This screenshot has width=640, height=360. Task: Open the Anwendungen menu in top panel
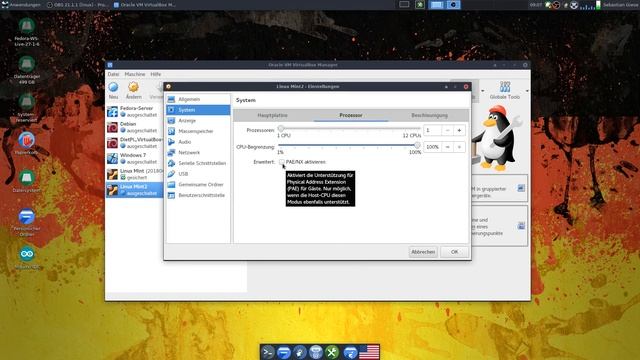coord(21,5)
